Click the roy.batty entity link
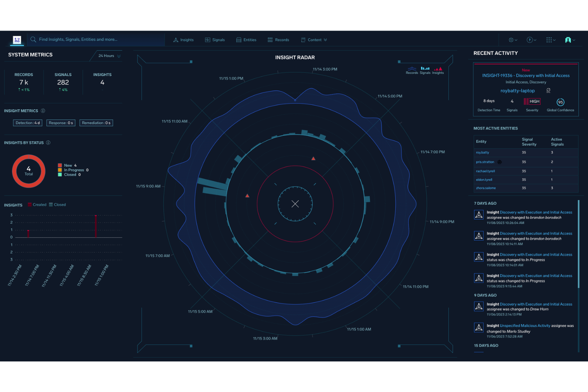This screenshot has height=392, width=588. 482,152
